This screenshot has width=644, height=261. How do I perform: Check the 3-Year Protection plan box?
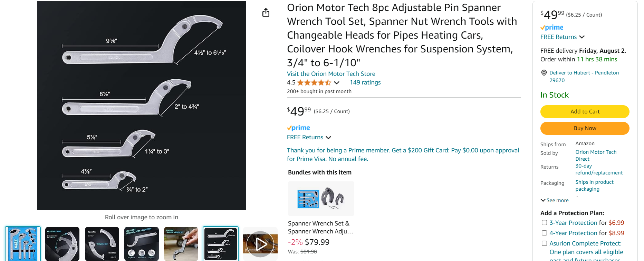pos(545,223)
